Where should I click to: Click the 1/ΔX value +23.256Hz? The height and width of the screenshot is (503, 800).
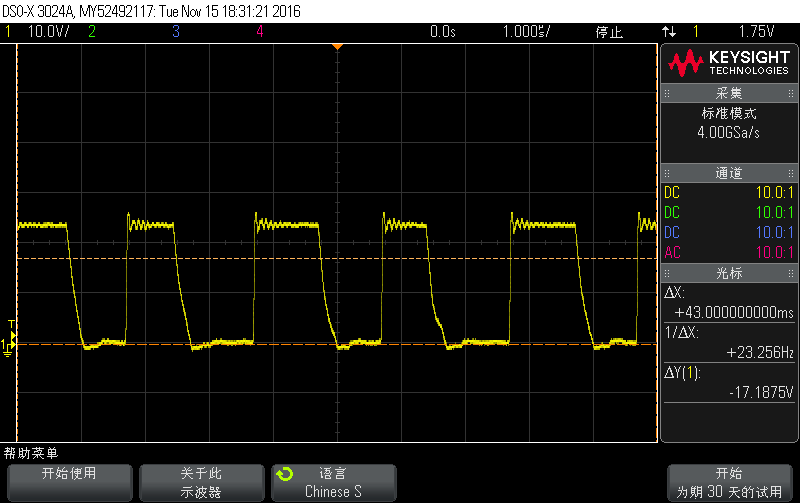click(x=760, y=353)
